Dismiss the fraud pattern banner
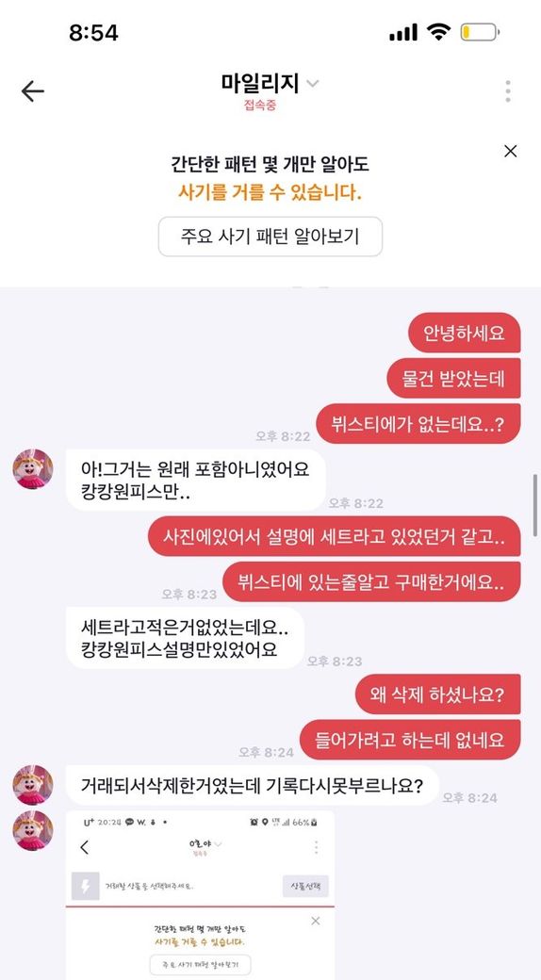541x980 pixels. 510,152
